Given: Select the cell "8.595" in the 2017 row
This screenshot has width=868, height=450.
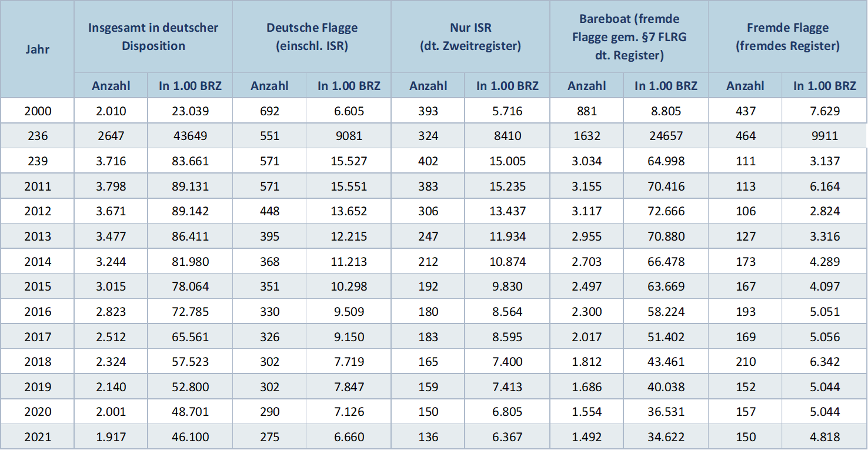Looking at the screenshot, I should 508,337.
